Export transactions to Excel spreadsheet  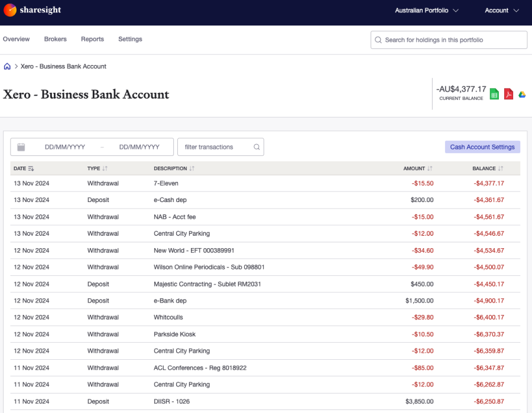(494, 93)
